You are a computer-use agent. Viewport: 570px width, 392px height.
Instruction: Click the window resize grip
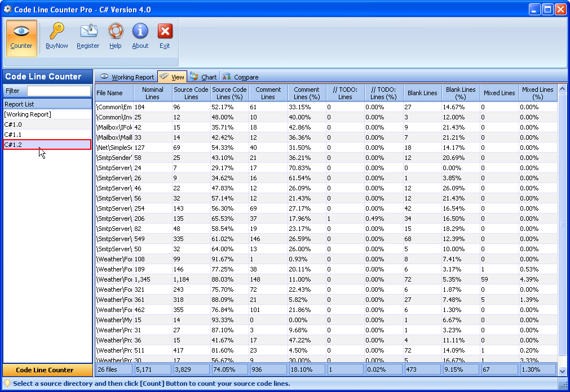pyautogui.click(x=564, y=386)
